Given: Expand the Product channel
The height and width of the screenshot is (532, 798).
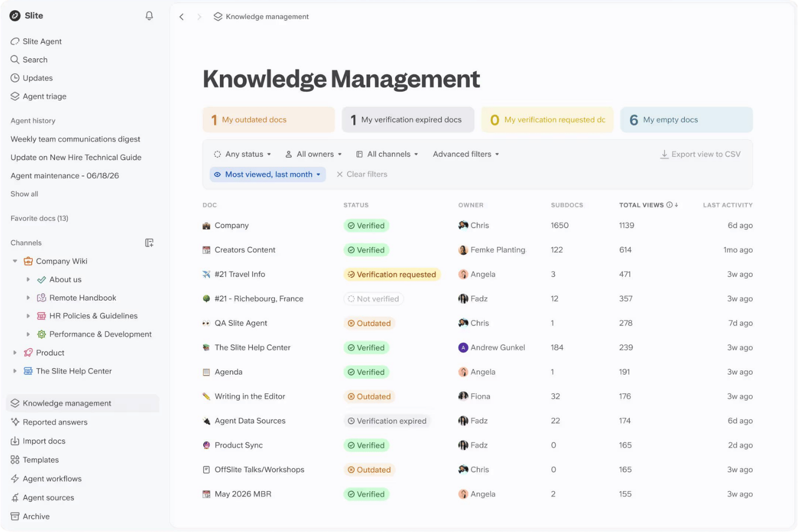Looking at the screenshot, I should [x=15, y=353].
